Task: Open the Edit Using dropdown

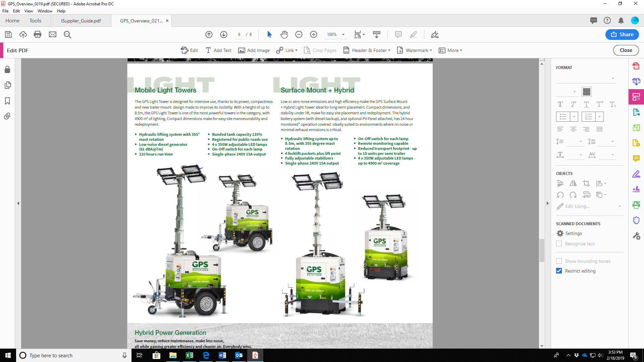Action: 620,206
